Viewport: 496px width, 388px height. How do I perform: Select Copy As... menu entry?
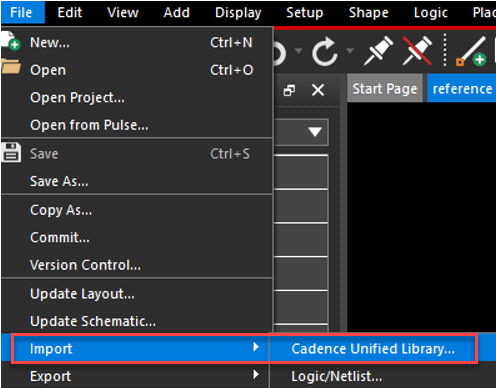(x=137, y=210)
